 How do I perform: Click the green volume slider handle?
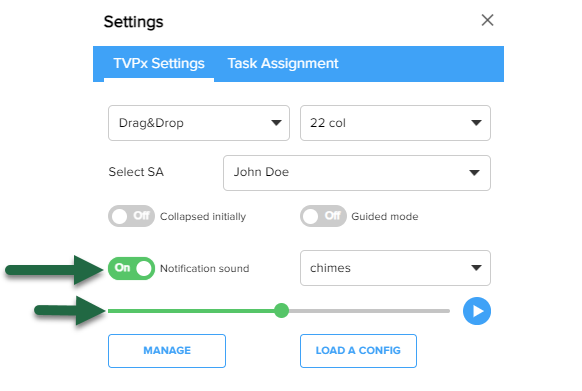(x=281, y=310)
